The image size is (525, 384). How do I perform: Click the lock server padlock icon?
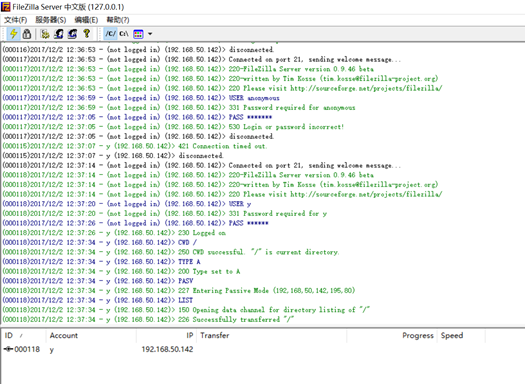click(27, 34)
